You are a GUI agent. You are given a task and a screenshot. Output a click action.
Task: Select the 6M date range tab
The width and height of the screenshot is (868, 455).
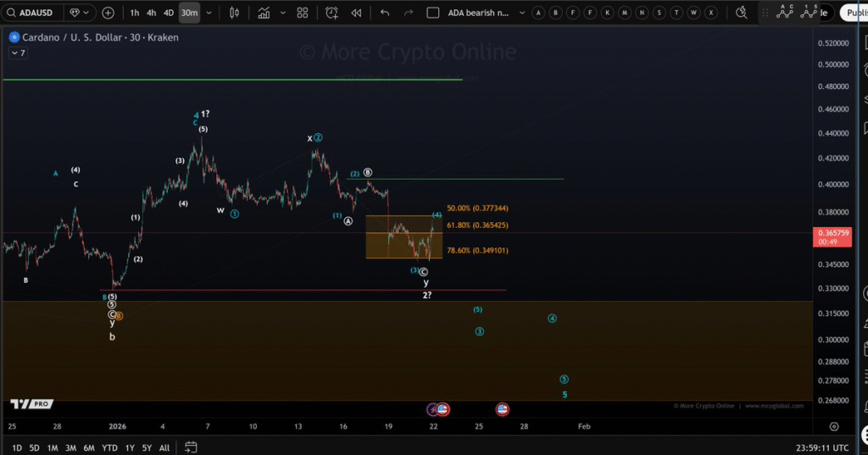(x=88, y=447)
